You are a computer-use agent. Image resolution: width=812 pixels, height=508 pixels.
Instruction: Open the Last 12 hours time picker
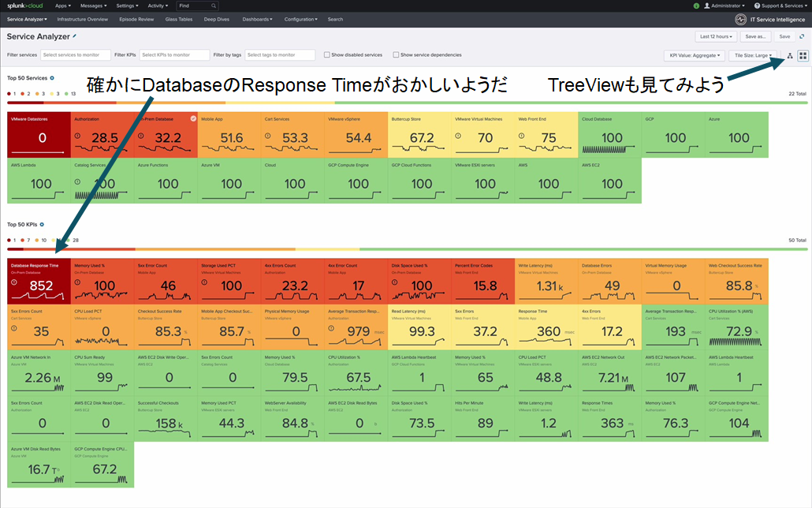click(716, 37)
